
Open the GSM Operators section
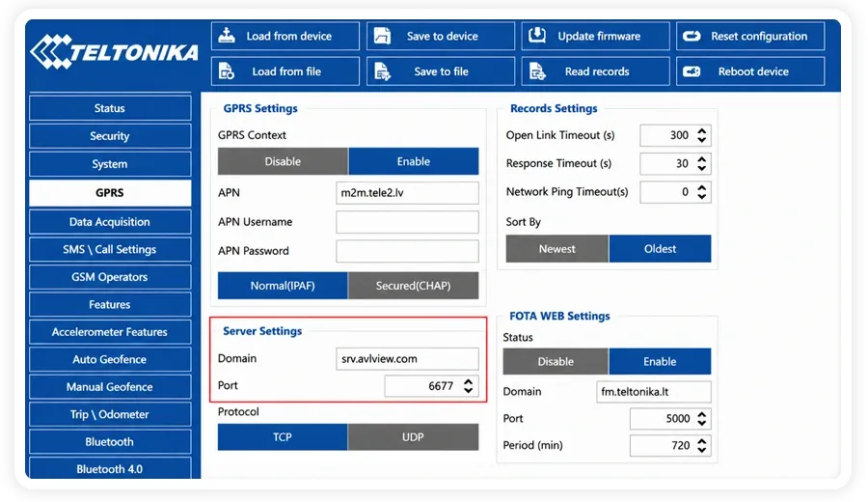110,277
